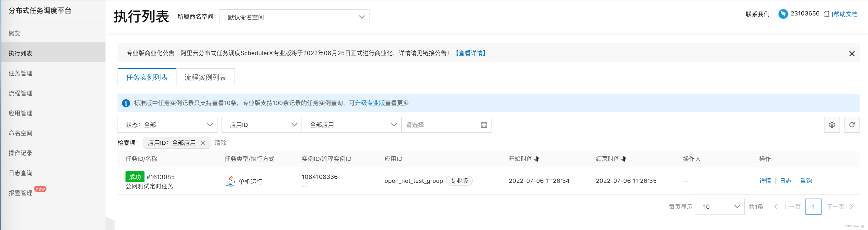Viewport: 868px width, 230px height.
Task: Open the 所属命名空间 dropdown
Action: click(x=294, y=17)
